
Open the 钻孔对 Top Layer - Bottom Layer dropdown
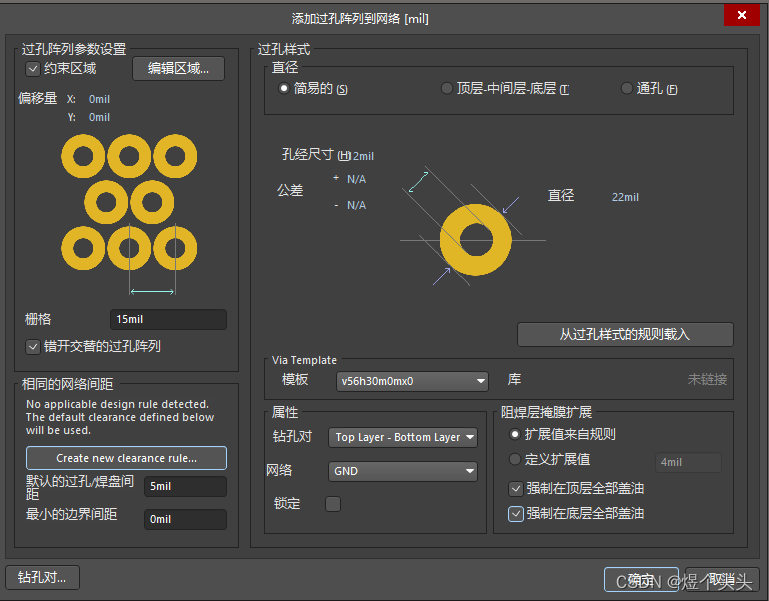pyautogui.click(x=403, y=437)
